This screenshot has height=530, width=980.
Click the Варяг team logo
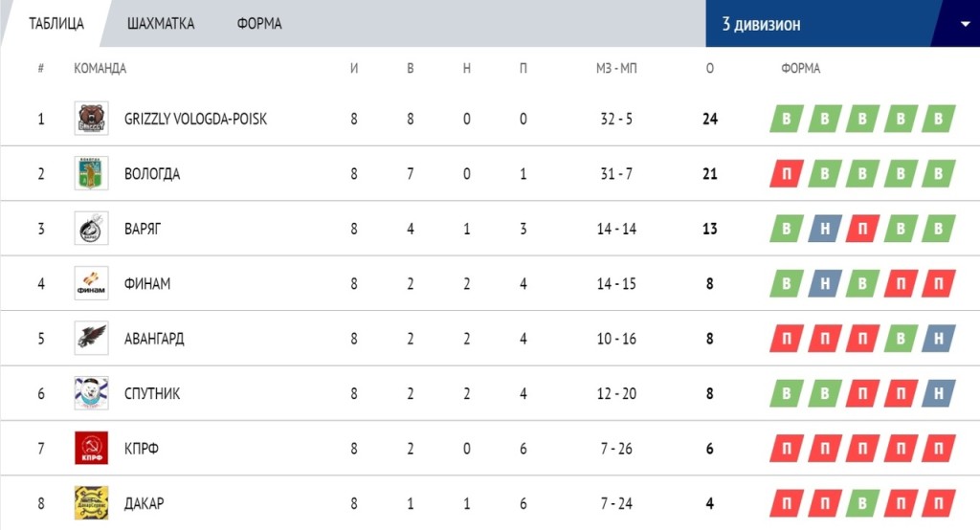pyautogui.click(x=91, y=228)
